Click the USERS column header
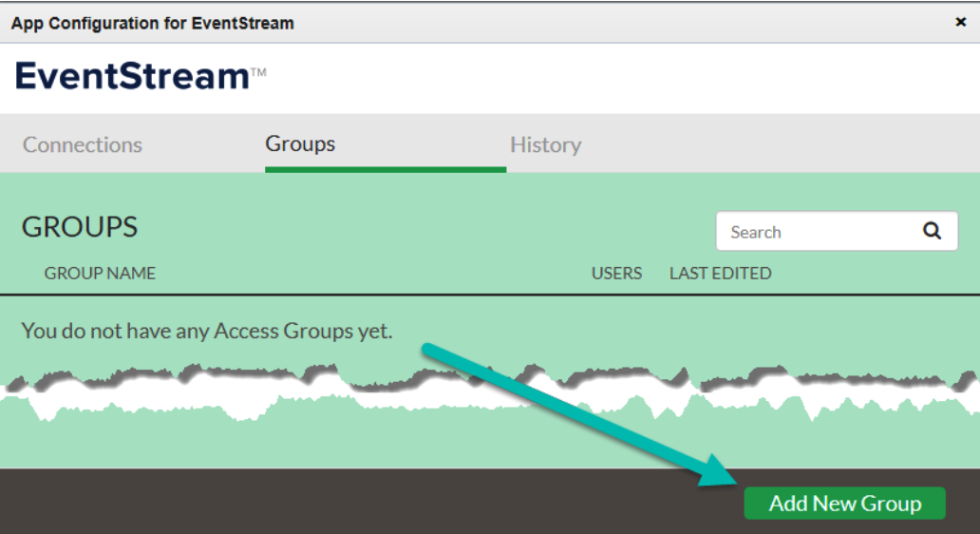 coord(617,274)
